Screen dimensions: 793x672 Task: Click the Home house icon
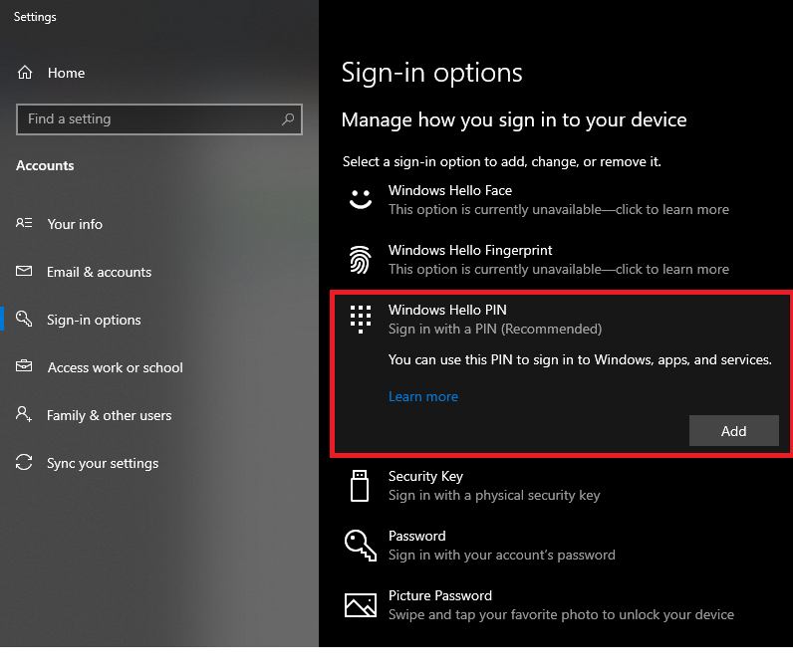pos(25,73)
